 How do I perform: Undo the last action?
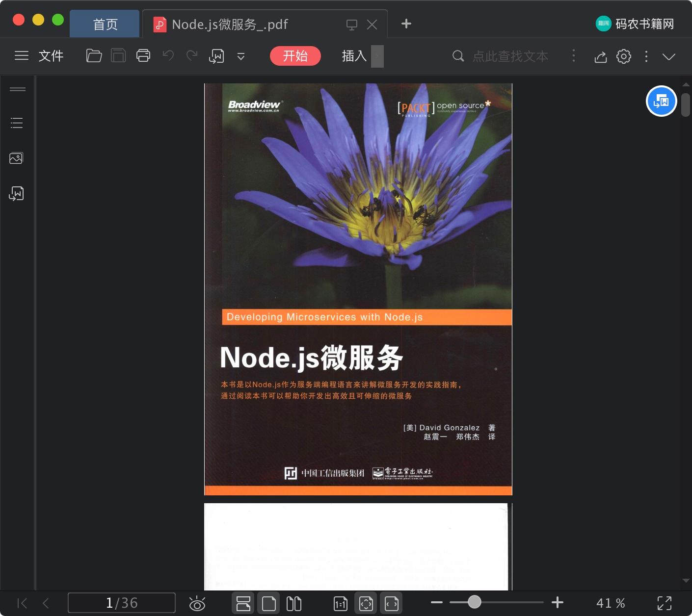coord(168,56)
